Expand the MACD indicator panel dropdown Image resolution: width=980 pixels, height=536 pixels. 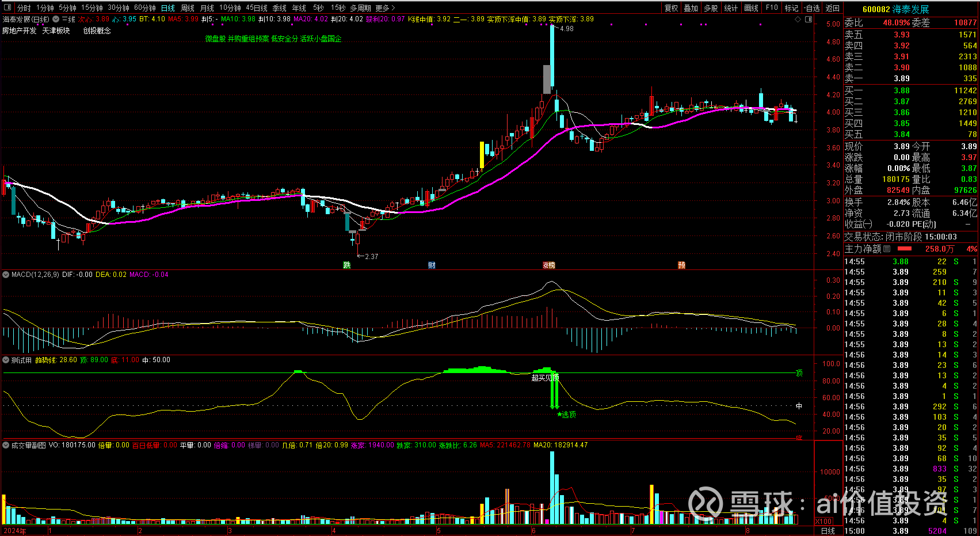coord(6,275)
